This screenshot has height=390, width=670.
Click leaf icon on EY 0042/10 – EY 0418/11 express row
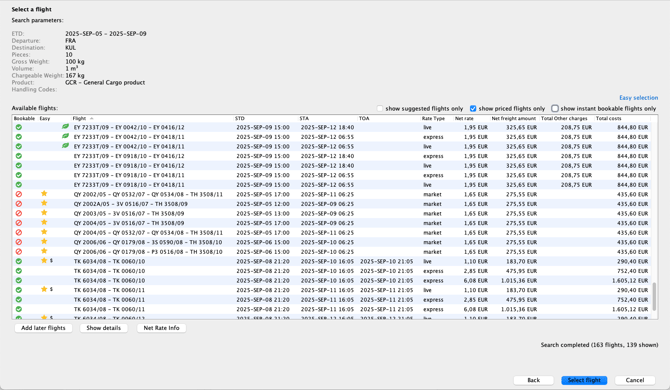[65, 136]
